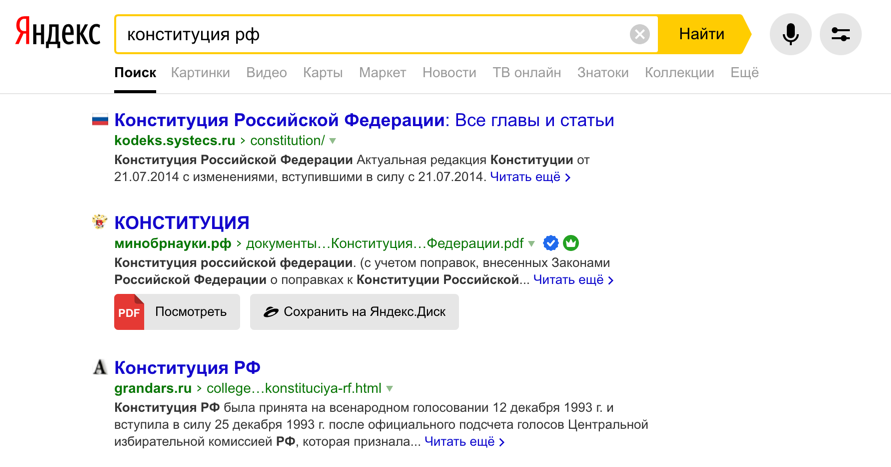Screen dimensions: 891x467
Task: Open the документы…Конституция…Федерации.pdf path link
Action: 385,244
